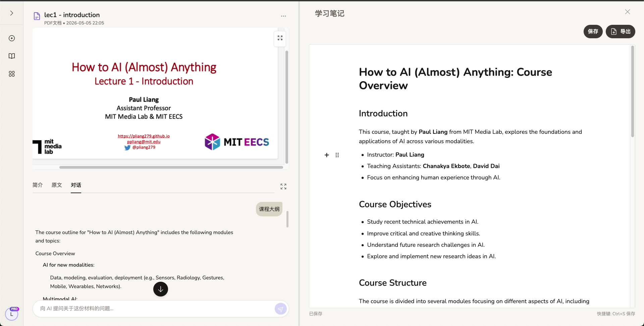Click the PDF preview horizontal scrollbar
644x326 pixels.
click(x=171, y=167)
